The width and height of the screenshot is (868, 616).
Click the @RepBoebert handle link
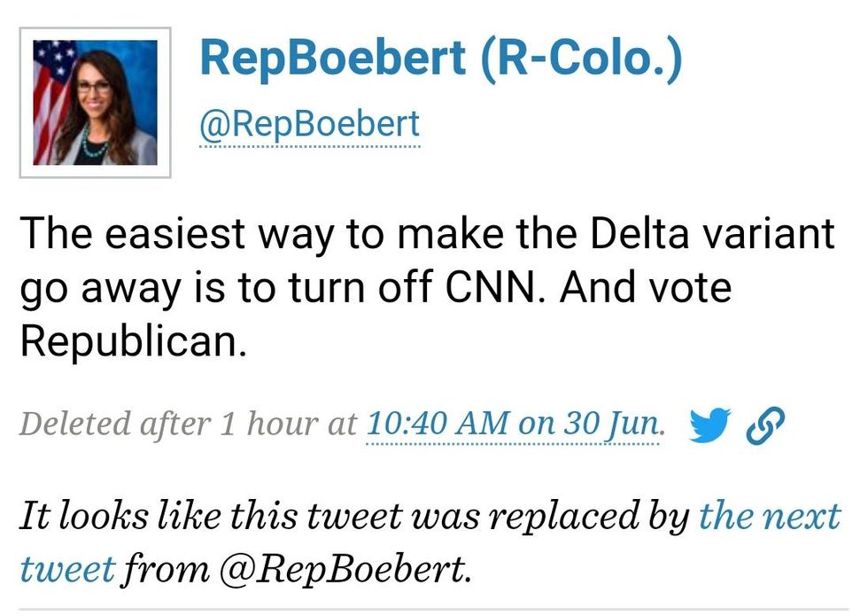coord(310,126)
